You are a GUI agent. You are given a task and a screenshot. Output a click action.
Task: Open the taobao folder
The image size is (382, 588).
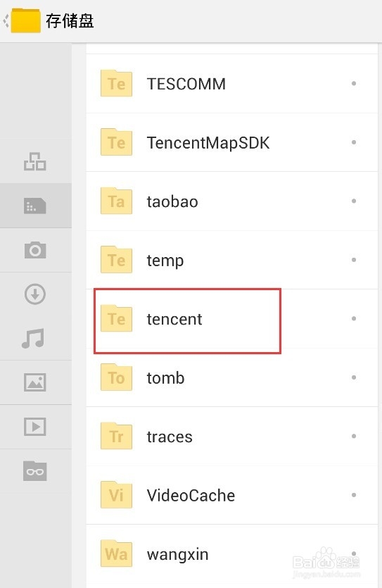[x=232, y=201]
